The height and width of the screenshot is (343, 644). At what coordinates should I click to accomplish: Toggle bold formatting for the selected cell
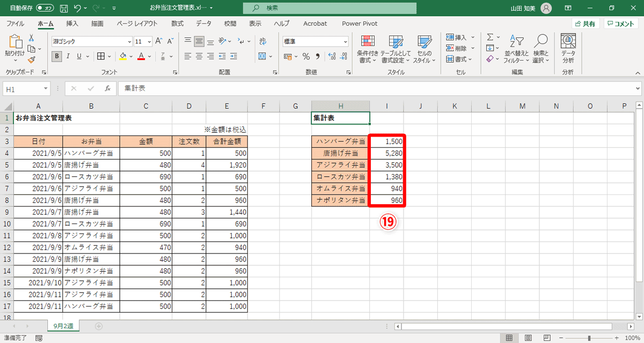coord(56,56)
